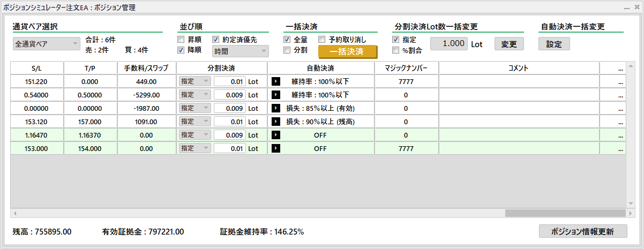Click arrow icon beside 損失：90%以上 (残高)

tap(276, 122)
